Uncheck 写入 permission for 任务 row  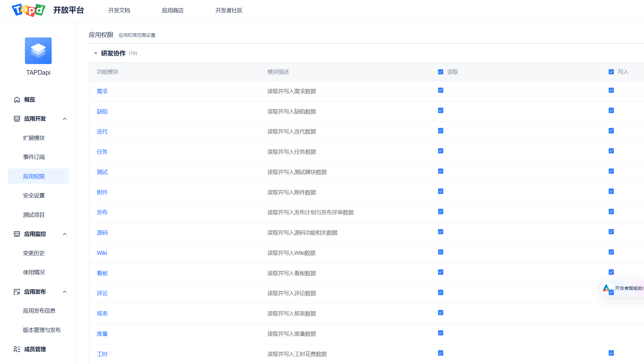point(611,151)
